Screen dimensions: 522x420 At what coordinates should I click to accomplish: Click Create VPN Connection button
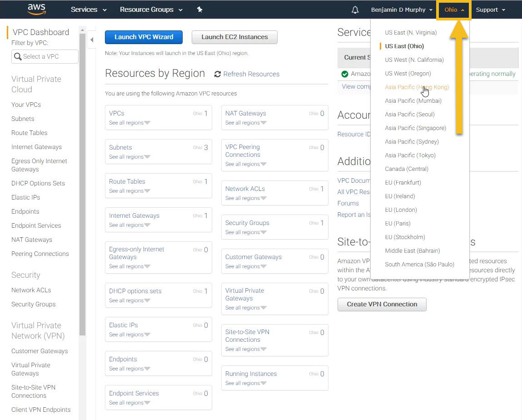click(382, 305)
